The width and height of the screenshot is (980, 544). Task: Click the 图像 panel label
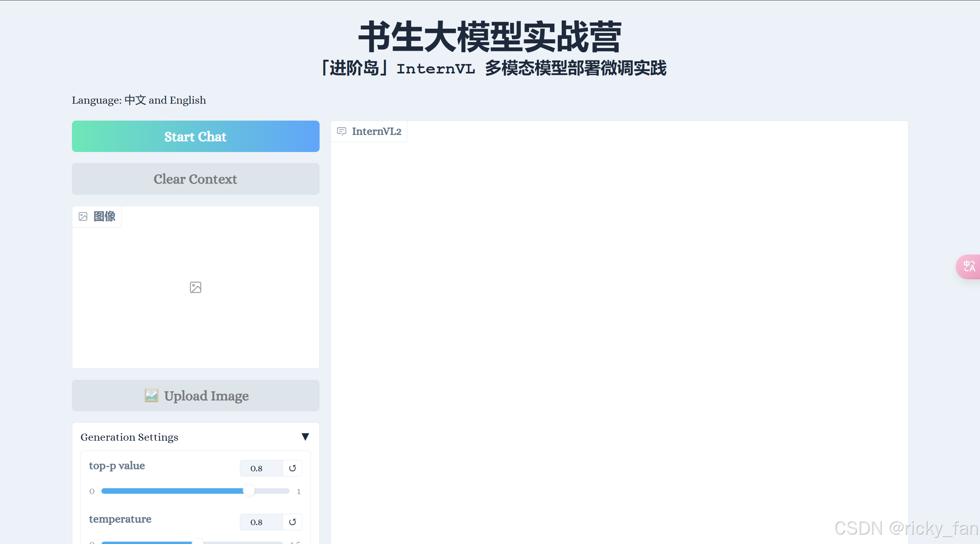click(104, 216)
